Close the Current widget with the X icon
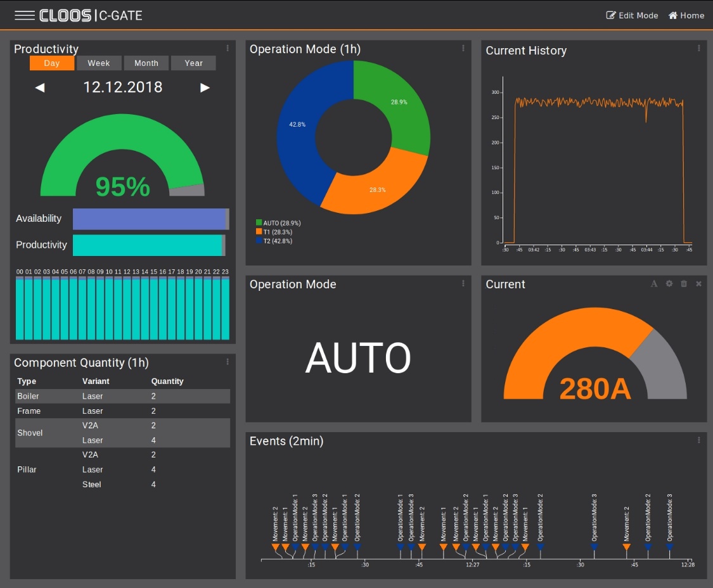Image resolution: width=713 pixels, height=588 pixels. (x=698, y=284)
